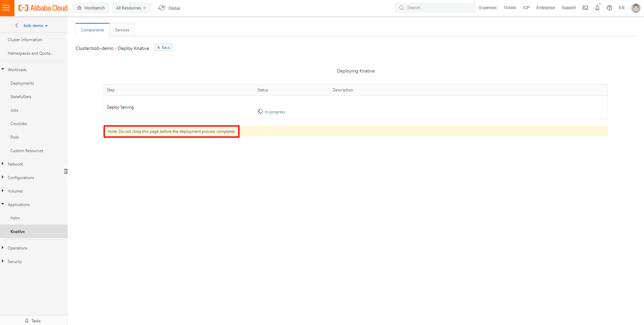Screen dimensions: 644x325
Task: Open the Tickets menu
Action: coord(510,8)
